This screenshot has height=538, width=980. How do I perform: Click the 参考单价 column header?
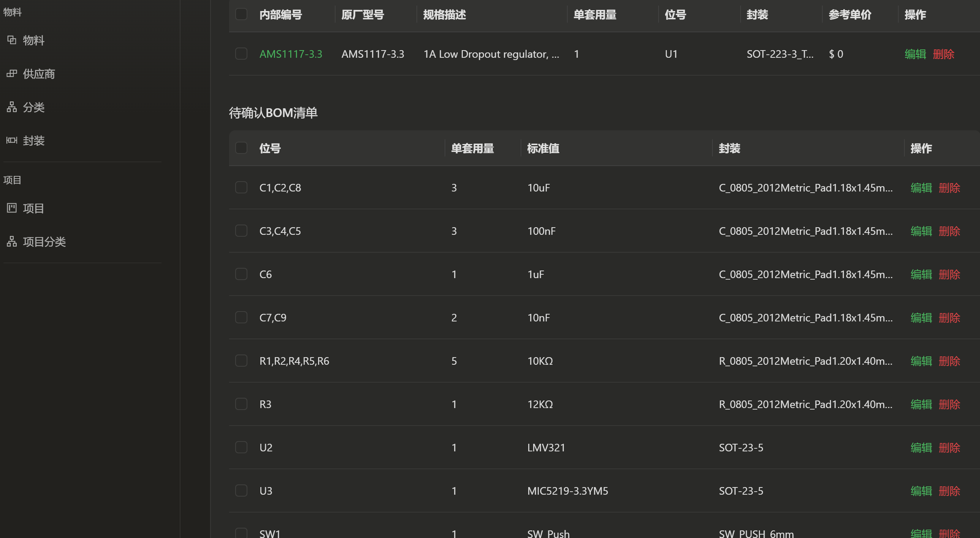(x=850, y=15)
